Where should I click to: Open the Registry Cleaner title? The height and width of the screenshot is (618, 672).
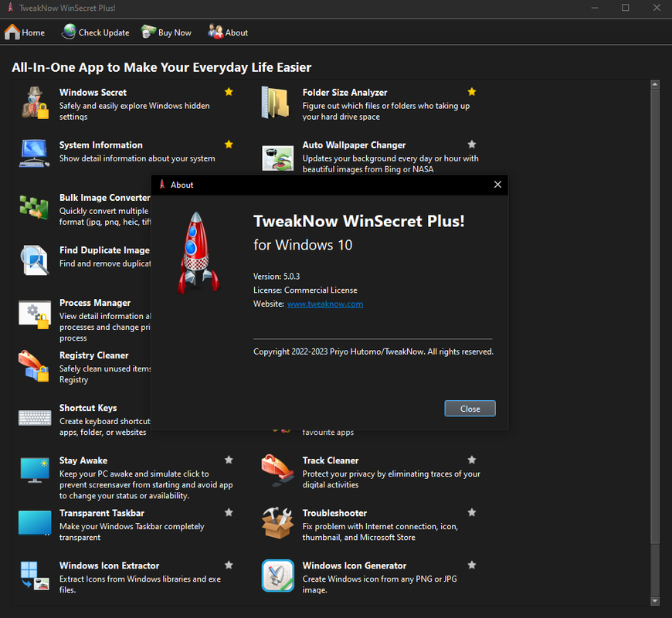click(94, 355)
